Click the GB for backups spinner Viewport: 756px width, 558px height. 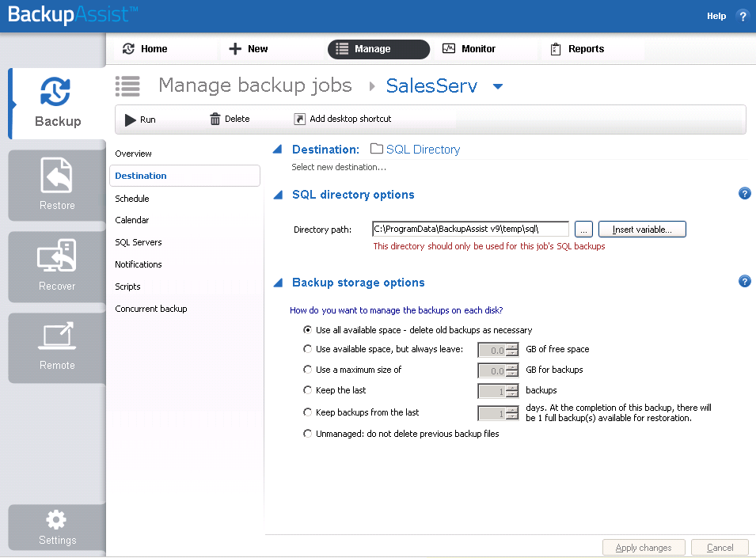point(498,370)
